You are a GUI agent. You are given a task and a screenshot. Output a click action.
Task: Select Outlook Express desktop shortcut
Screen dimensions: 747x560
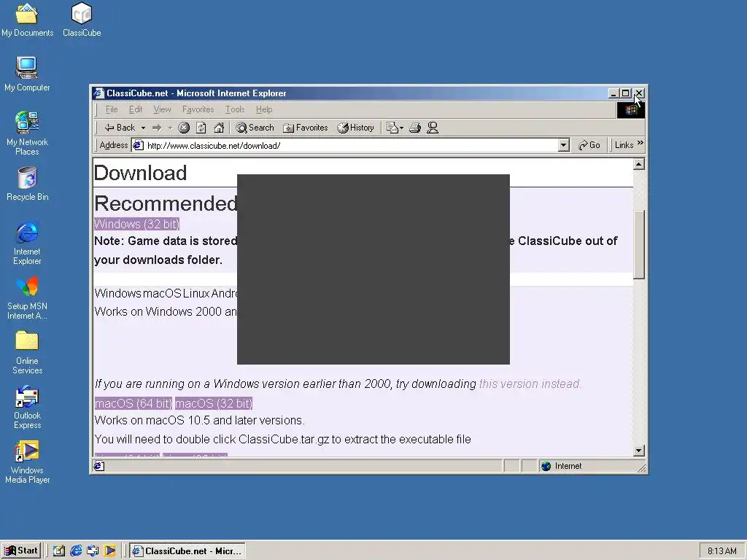(x=27, y=407)
